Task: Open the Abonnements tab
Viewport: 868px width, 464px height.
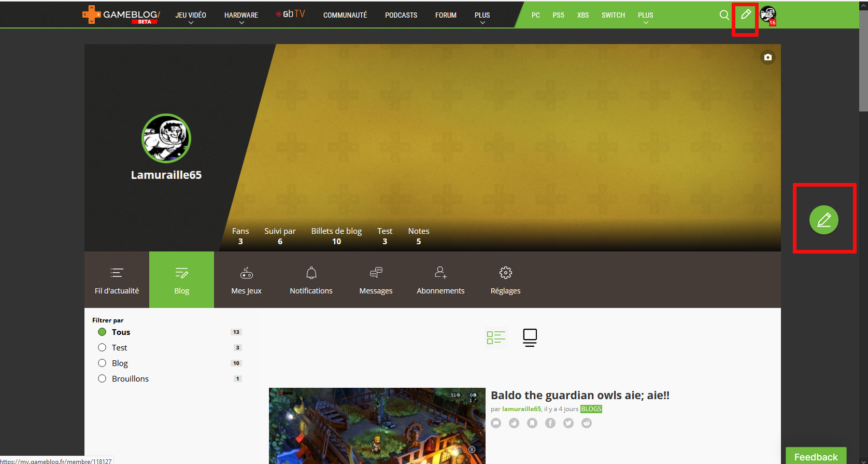Action: (x=440, y=280)
